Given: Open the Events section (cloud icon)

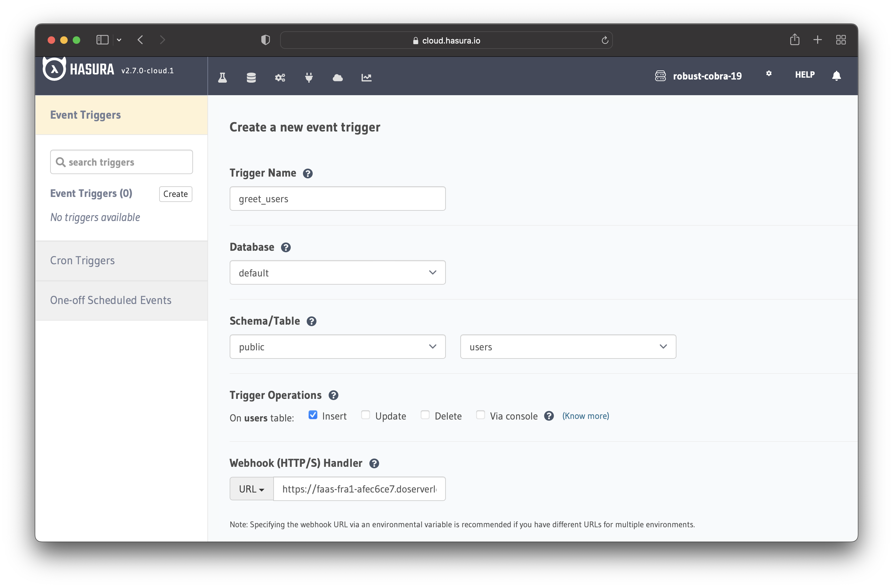Looking at the screenshot, I should pyautogui.click(x=338, y=77).
